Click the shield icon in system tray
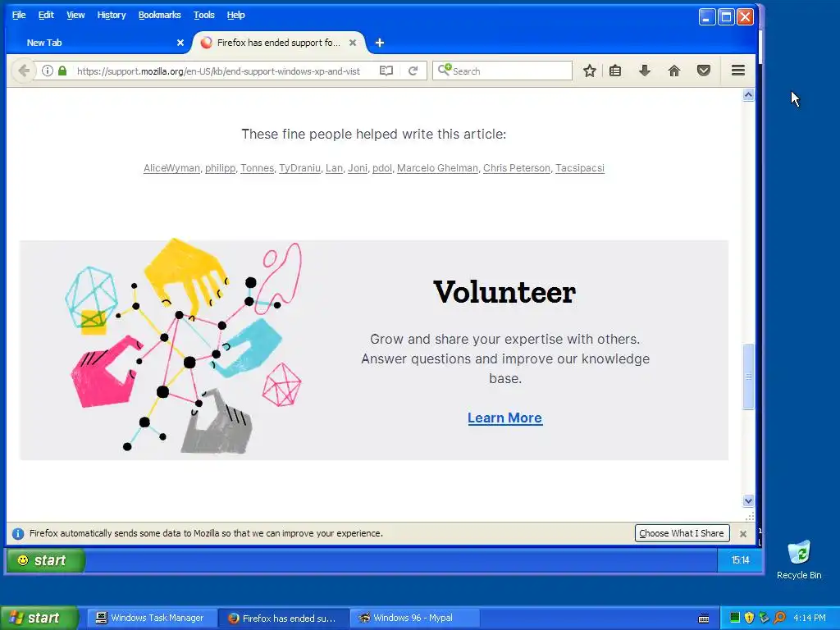 coord(749,618)
